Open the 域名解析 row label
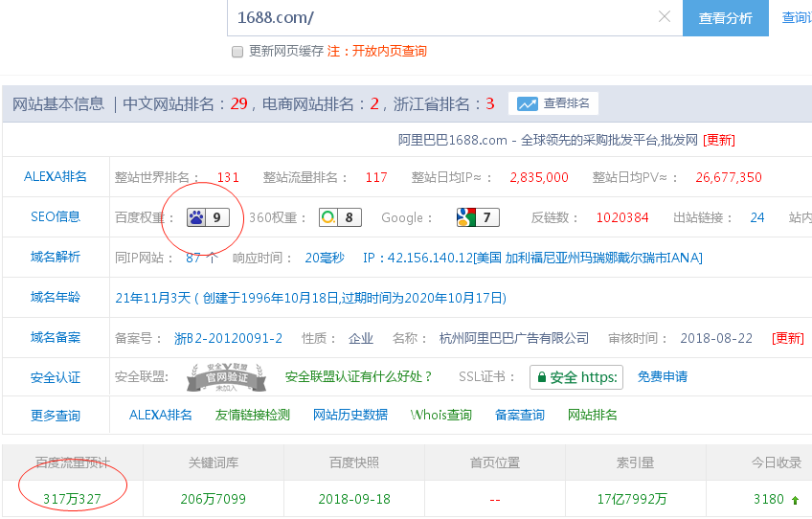 point(56,257)
